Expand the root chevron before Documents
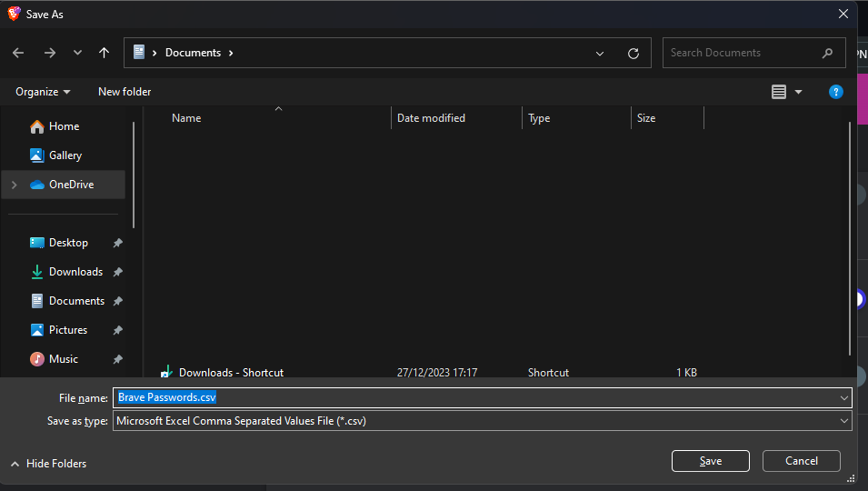 click(155, 53)
